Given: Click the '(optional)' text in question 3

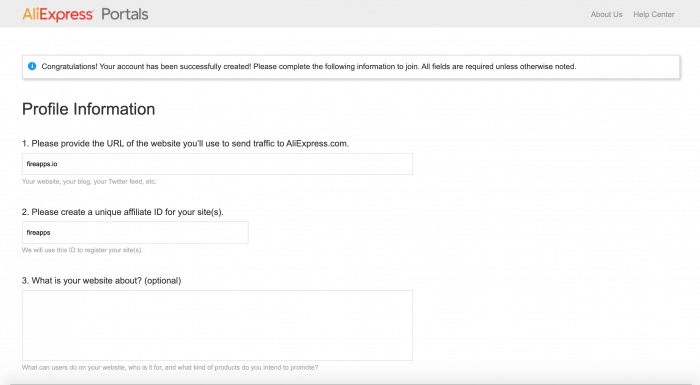Looking at the screenshot, I should [x=163, y=280].
